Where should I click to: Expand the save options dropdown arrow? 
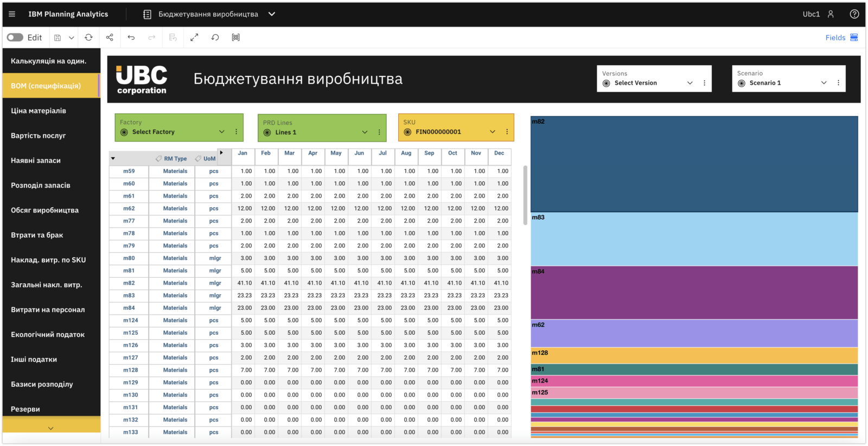(71, 37)
